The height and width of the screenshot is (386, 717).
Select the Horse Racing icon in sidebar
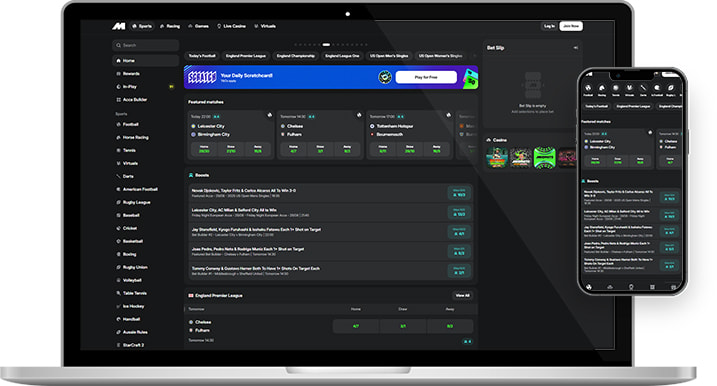click(x=118, y=137)
